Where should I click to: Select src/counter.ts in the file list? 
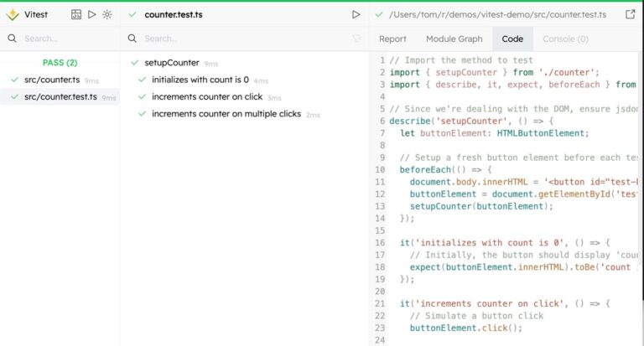pos(52,80)
